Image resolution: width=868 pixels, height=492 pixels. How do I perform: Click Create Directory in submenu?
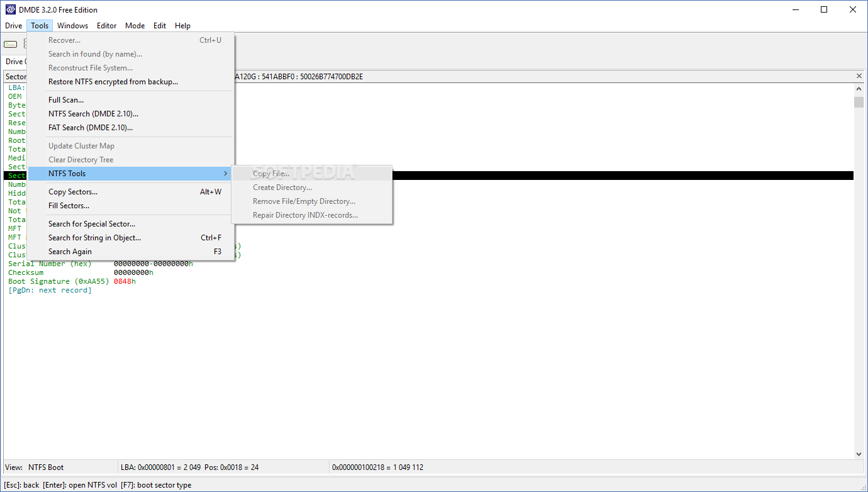pyautogui.click(x=312, y=187)
